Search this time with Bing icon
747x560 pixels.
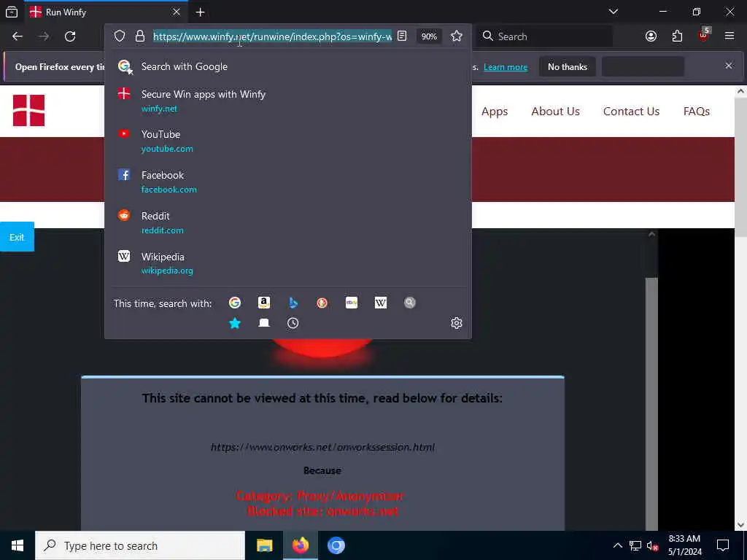click(x=293, y=303)
